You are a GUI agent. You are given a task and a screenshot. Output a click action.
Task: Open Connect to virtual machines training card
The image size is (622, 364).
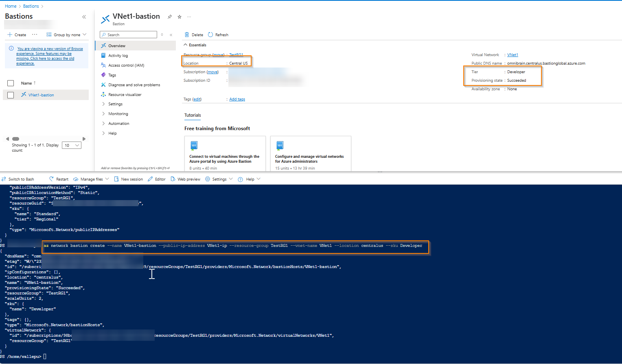point(225,153)
